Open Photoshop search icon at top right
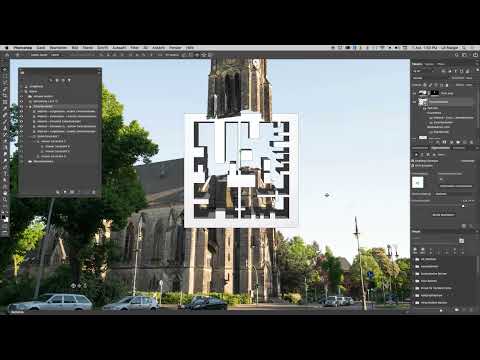480x360 pixels. tap(457, 55)
